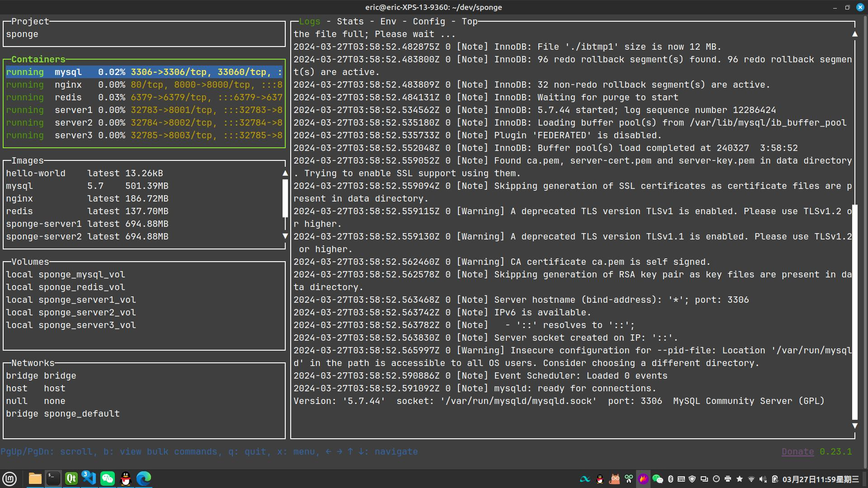The height and width of the screenshot is (488, 868).
Task: Click the Networks panel title
Action: (33, 363)
